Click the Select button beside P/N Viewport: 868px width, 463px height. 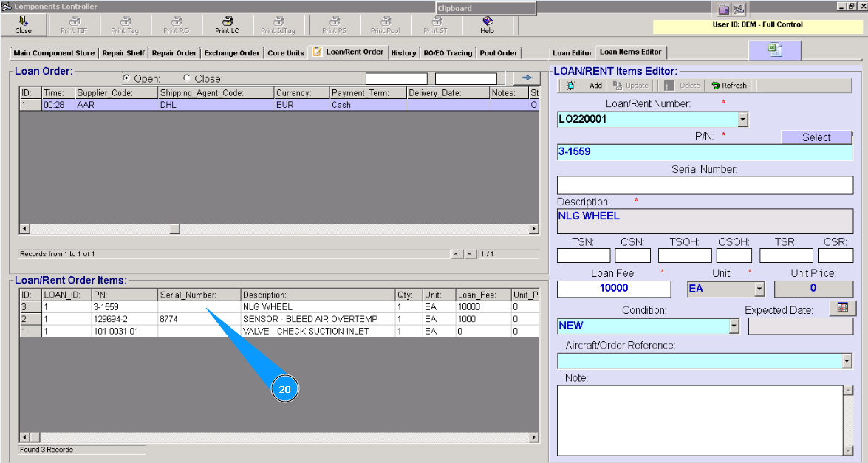tap(816, 137)
